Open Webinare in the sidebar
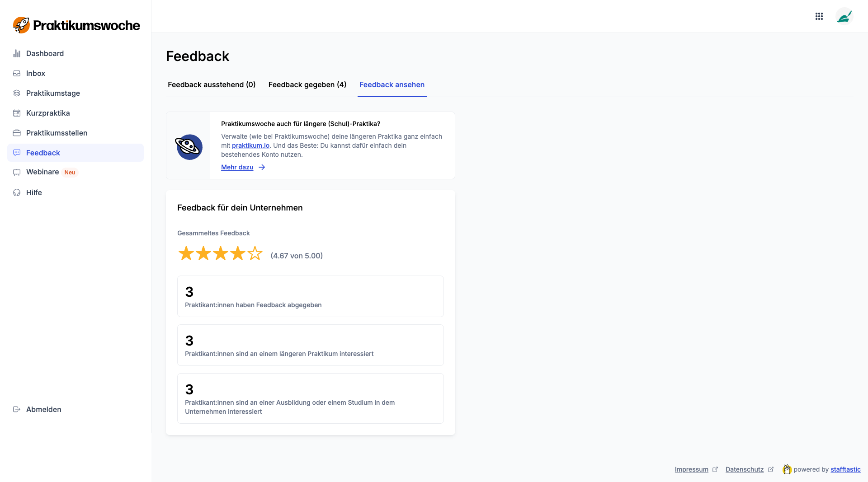The width and height of the screenshot is (868, 482). tap(42, 172)
